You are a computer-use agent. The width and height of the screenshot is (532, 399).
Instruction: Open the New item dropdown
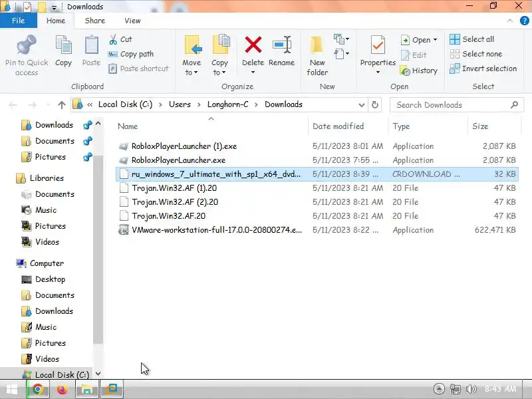341,39
